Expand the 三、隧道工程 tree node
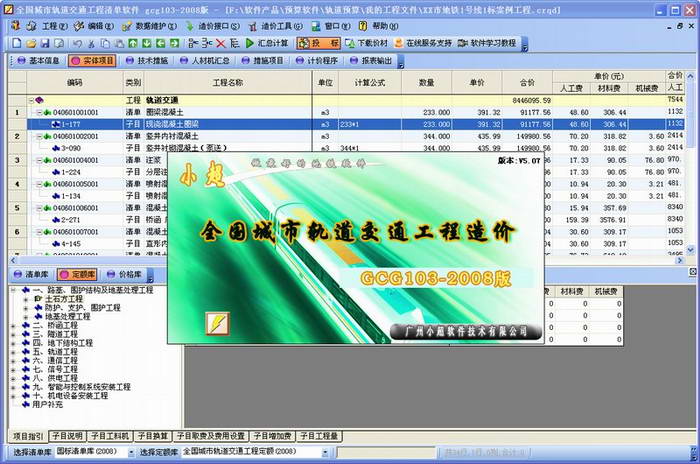Image resolution: width=700 pixels, height=464 pixels. [13, 334]
